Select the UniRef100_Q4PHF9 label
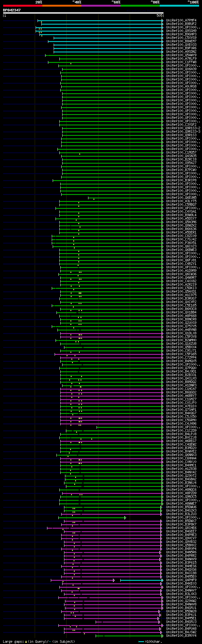 pos(181,580)
